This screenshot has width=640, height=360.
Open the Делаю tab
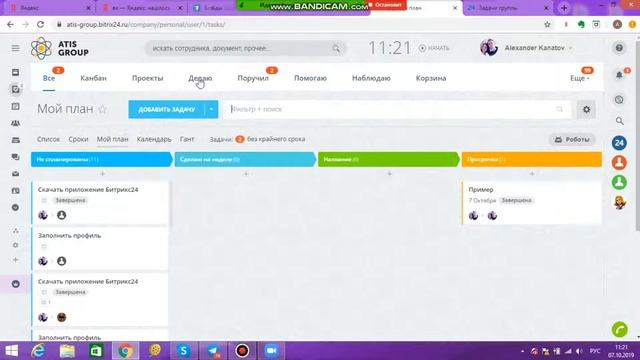[200, 78]
